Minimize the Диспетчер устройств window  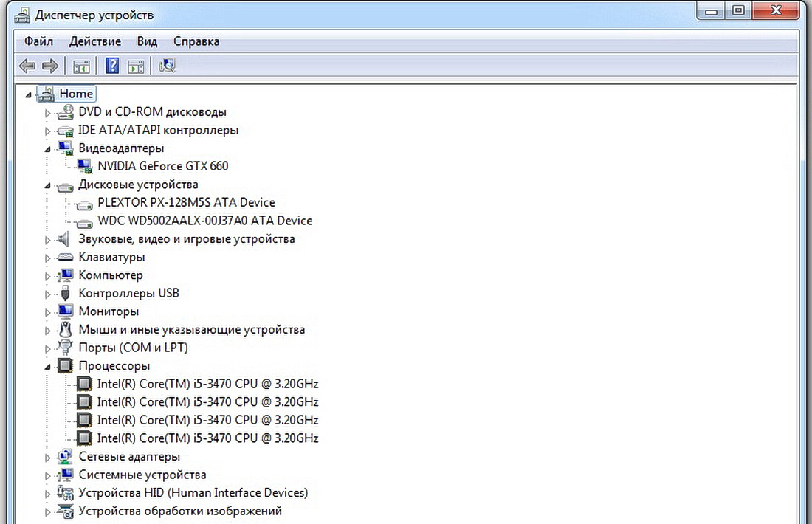click(x=711, y=11)
